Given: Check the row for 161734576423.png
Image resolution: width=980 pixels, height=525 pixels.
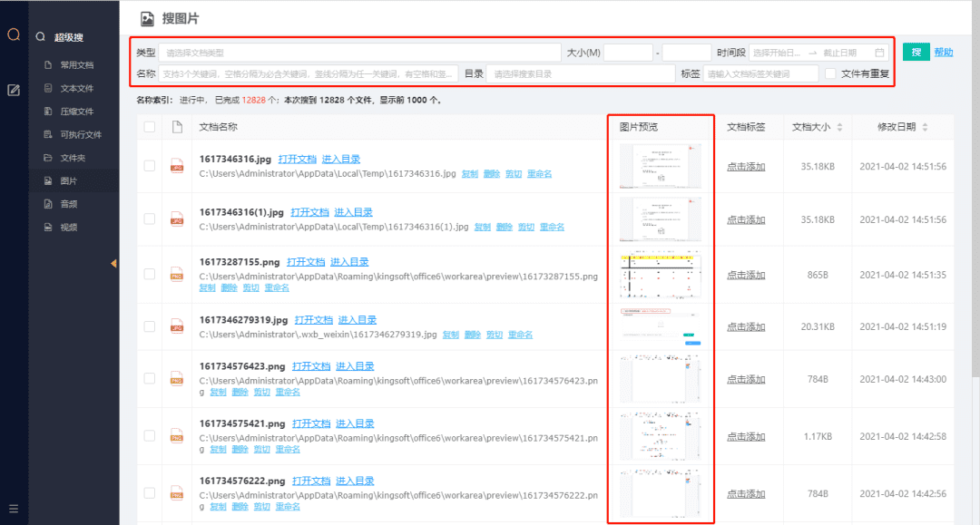Looking at the screenshot, I should point(150,378).
